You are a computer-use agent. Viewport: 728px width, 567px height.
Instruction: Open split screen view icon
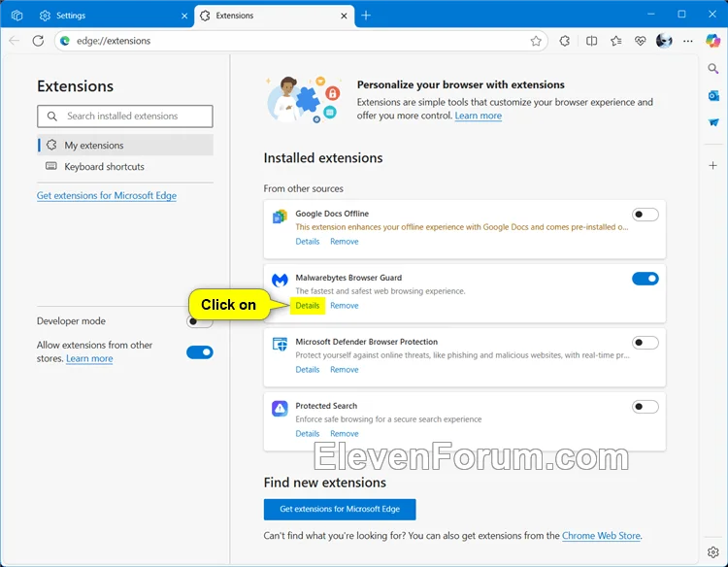coord(591,41)
